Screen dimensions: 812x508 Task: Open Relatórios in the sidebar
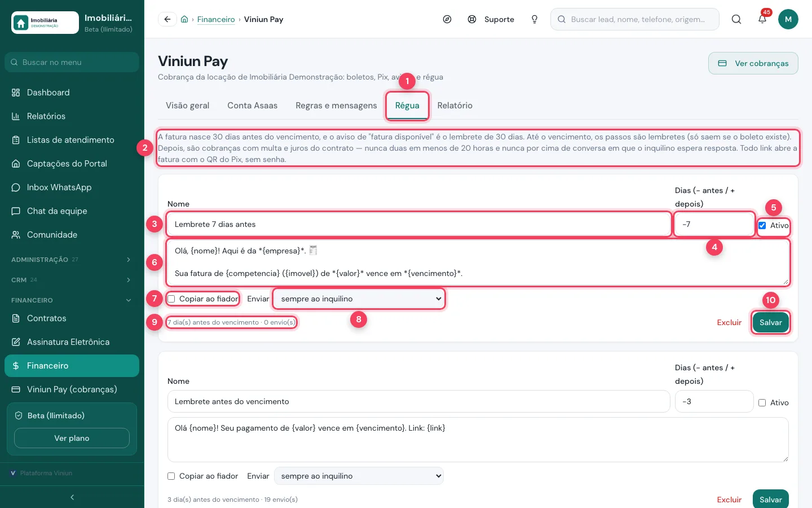coord(72,116)
